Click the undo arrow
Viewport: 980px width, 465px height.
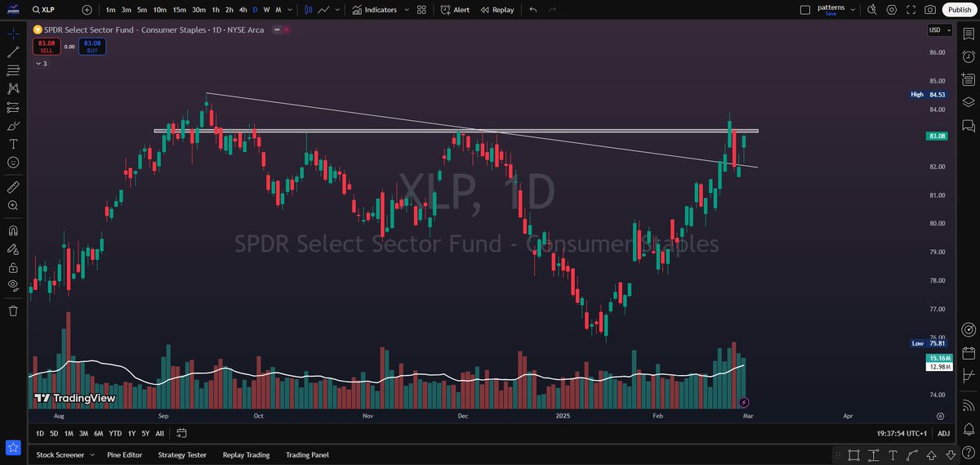click(533, 10)
